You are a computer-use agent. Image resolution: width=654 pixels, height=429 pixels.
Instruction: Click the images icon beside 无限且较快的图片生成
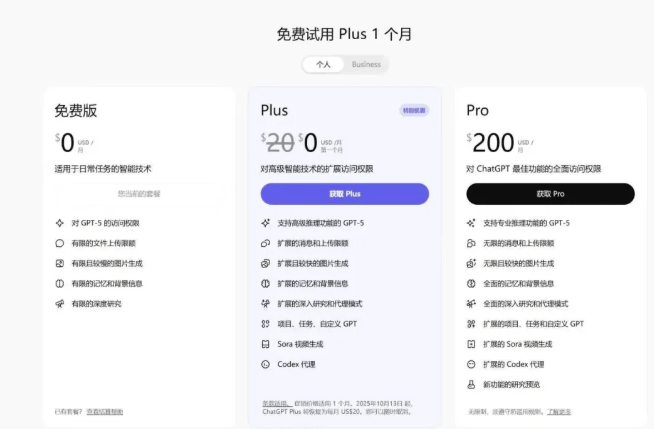click(x=471, y=263)
